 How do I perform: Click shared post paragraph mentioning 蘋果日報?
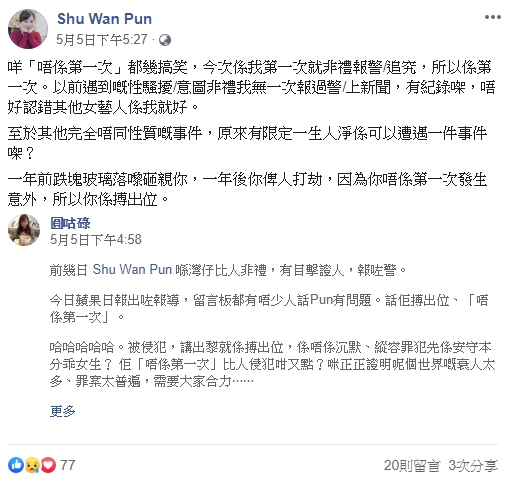click(x=269, y=309)
